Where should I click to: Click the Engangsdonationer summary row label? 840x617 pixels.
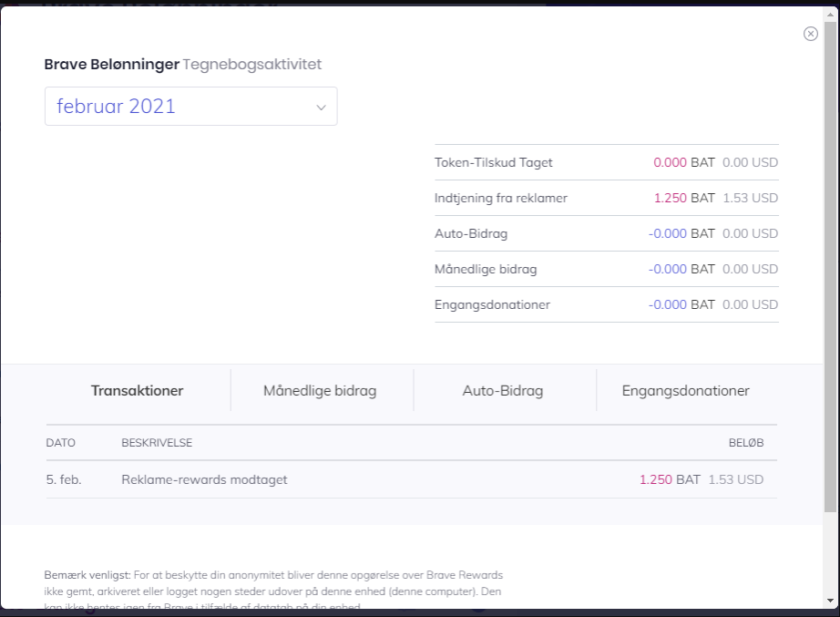492,304
